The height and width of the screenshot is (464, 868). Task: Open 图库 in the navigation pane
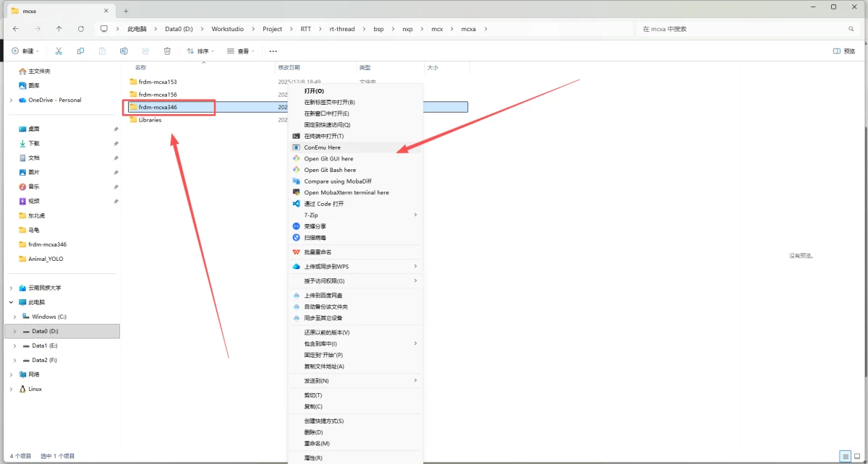click(x=34, y=85)
